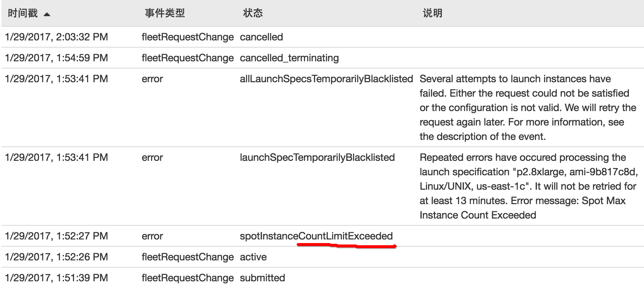
Task: Click the 说明 column header
Action: pos(432,13)
